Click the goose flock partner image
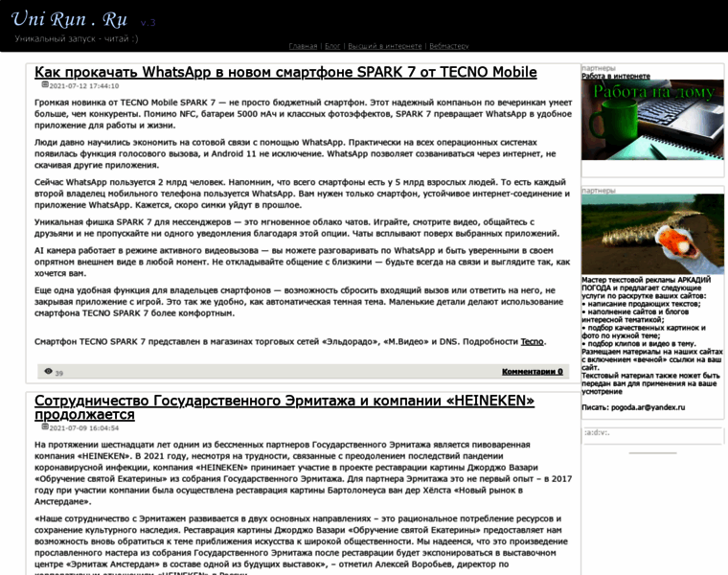The height and width of the screenshot is (575, 728). tap(652, 234)
